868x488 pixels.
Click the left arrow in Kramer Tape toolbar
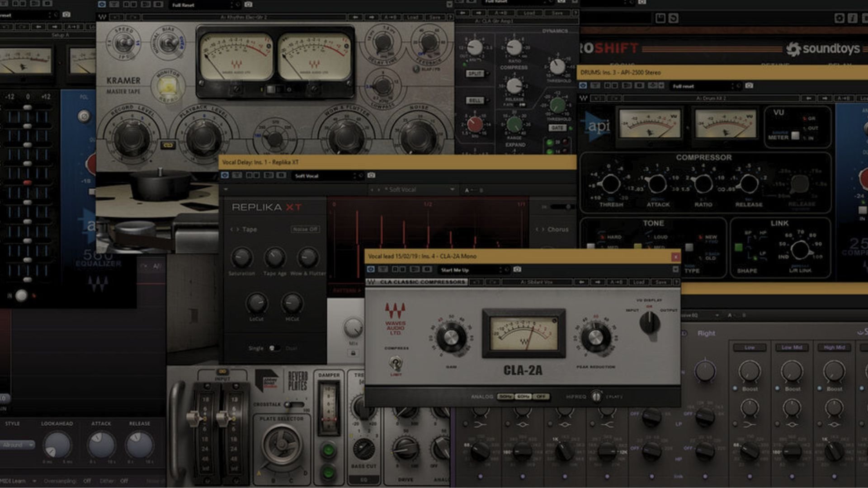click(x=355, y=17)
